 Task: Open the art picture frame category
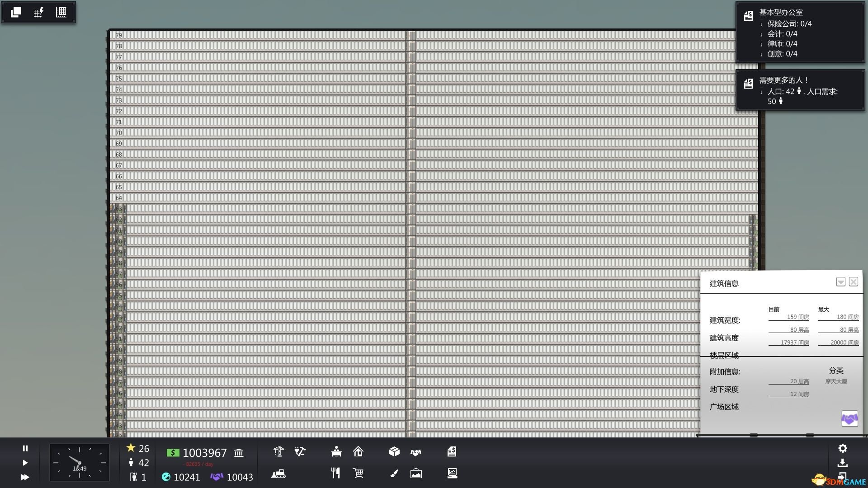click(x=416, y=473)
